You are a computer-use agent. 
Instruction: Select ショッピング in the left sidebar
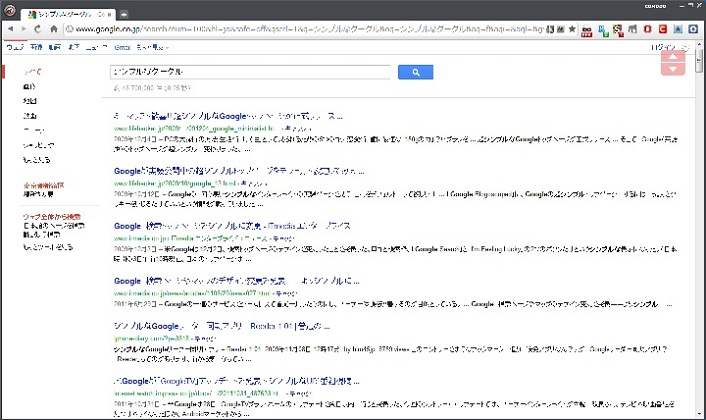[x=39, y=145]
